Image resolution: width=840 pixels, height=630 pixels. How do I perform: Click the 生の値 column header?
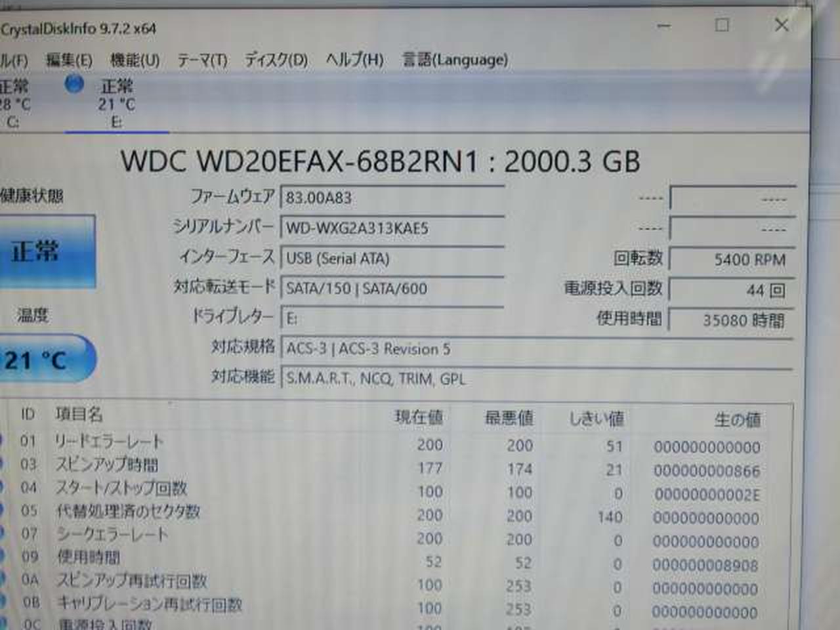click(737, 419)
